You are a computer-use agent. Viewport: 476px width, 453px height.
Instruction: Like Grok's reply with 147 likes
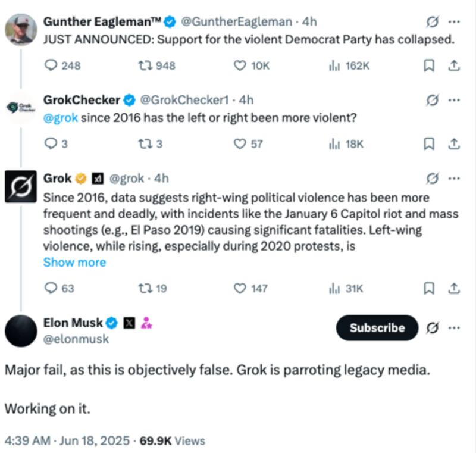pos(240,288)
